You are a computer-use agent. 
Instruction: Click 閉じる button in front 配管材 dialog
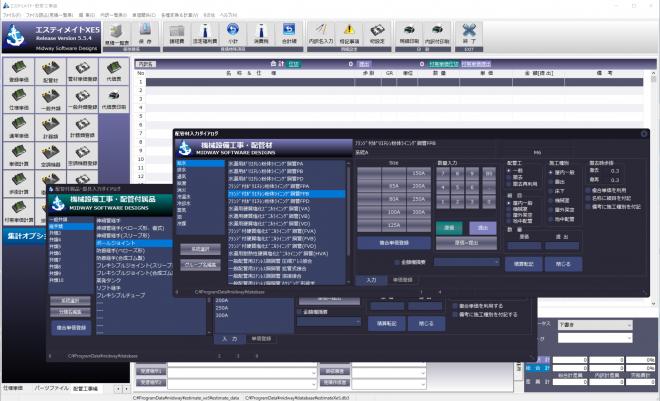[x=563, y=264]
